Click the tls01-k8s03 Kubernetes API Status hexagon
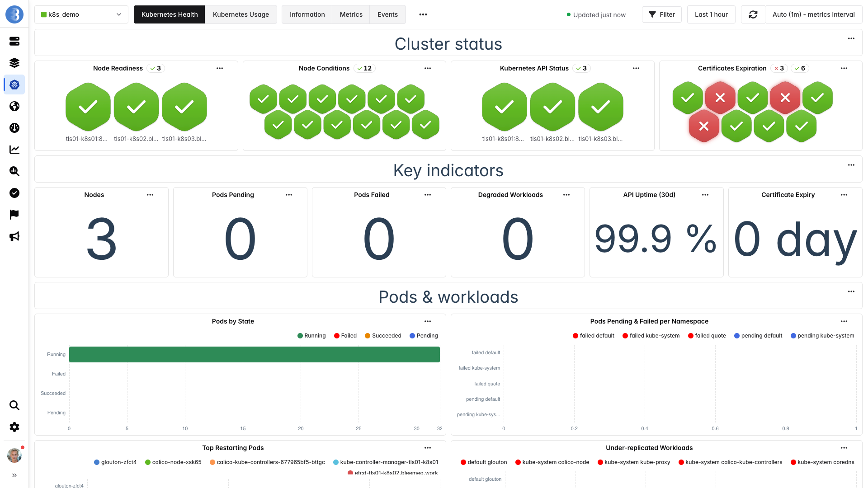Screen dimensions: 868x488 601,107
